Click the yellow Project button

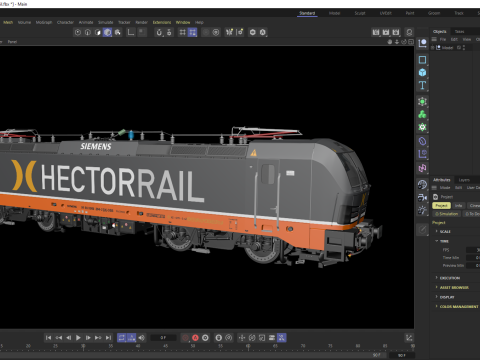441,206
